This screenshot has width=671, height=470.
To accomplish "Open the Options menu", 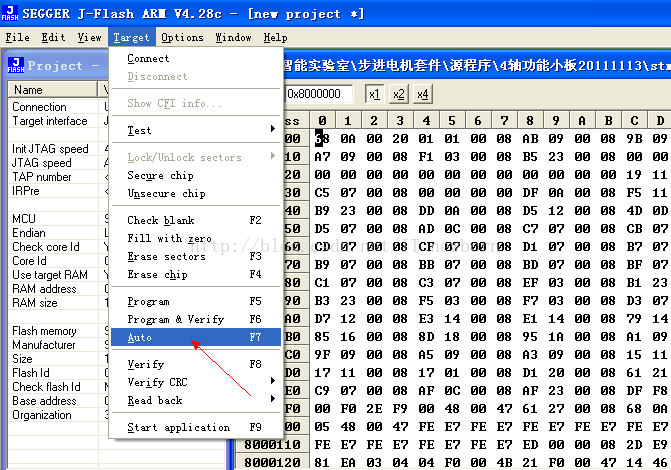I will pos(182,38).
